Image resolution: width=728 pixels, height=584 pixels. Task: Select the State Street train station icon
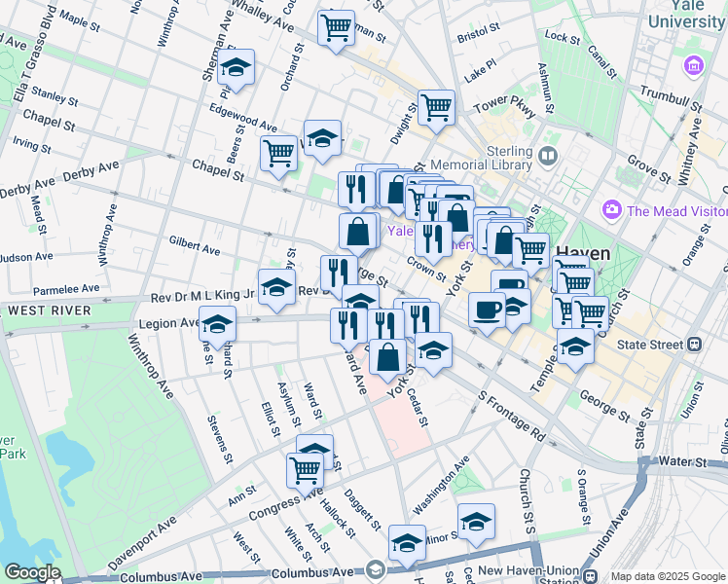pyautogui.click(x=695, y=345)
